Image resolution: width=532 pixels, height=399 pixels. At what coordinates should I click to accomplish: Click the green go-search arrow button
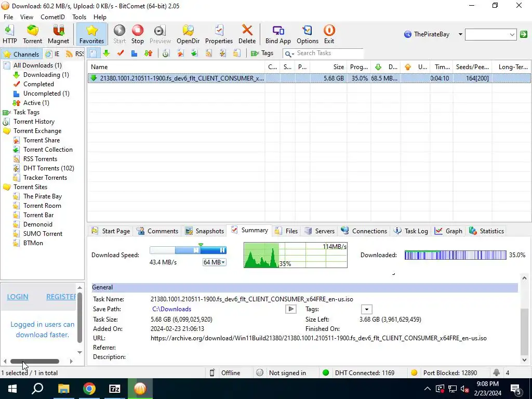[x=524, y=34]
